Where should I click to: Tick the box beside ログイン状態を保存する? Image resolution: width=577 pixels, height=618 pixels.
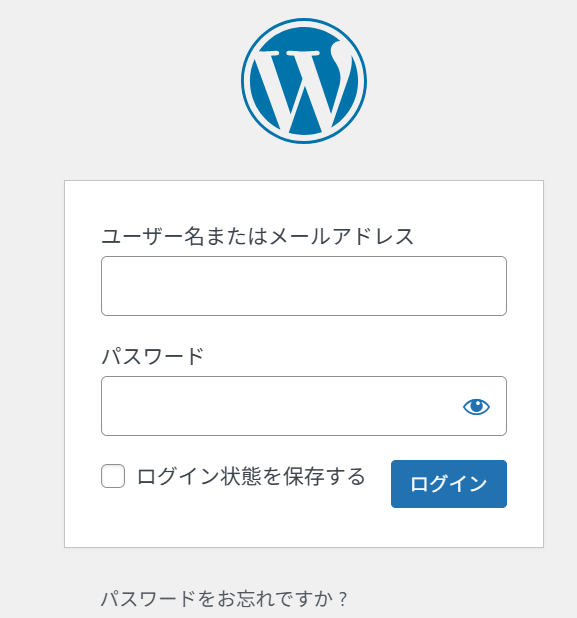[x=113, y=476]
